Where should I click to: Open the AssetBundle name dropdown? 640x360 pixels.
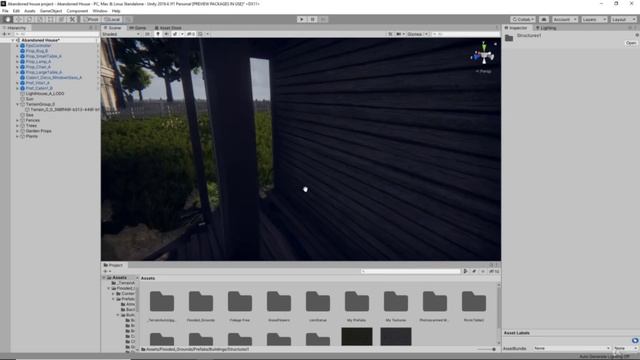(571, 348)
